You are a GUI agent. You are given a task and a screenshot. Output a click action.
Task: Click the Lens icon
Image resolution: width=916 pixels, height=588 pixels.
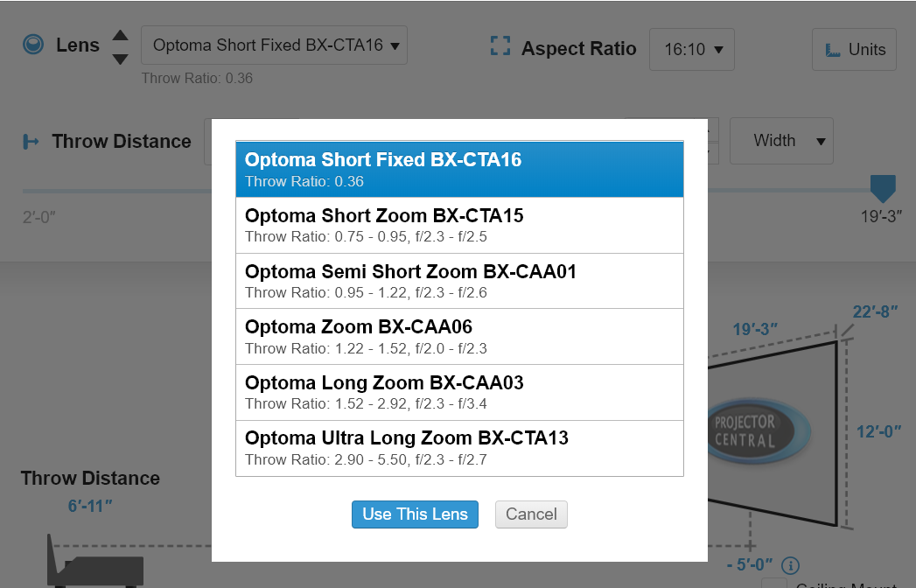[33, 45]
